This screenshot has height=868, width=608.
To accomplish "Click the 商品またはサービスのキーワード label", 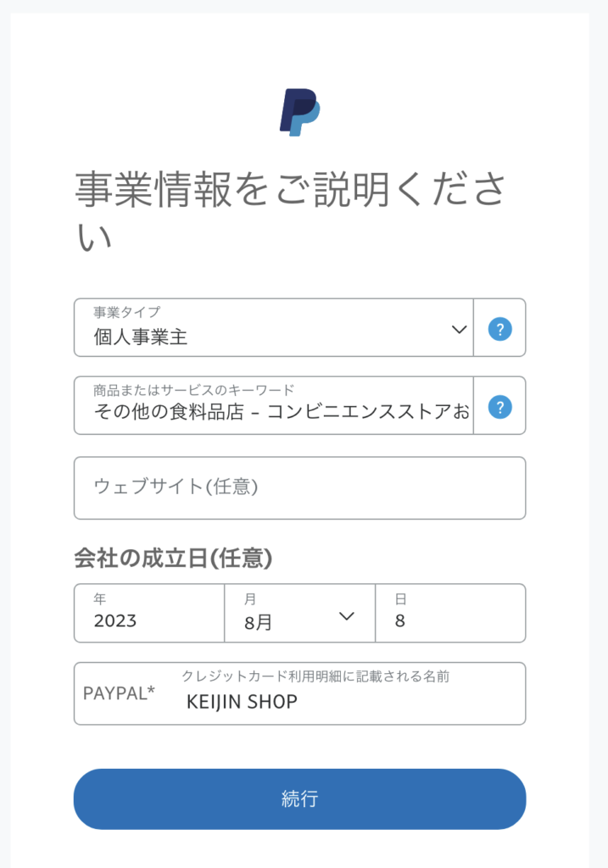I will point(193,390).
